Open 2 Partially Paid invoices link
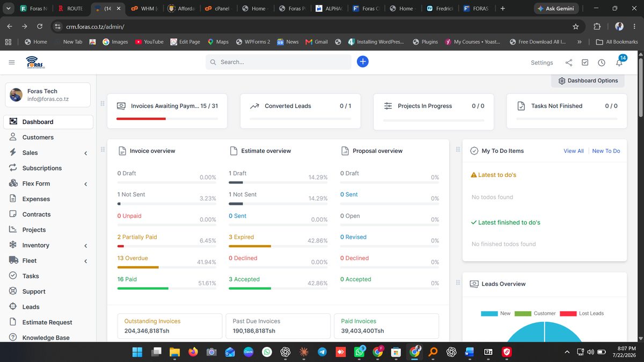Viewport: 644px width, 362px height. point(137,237)
